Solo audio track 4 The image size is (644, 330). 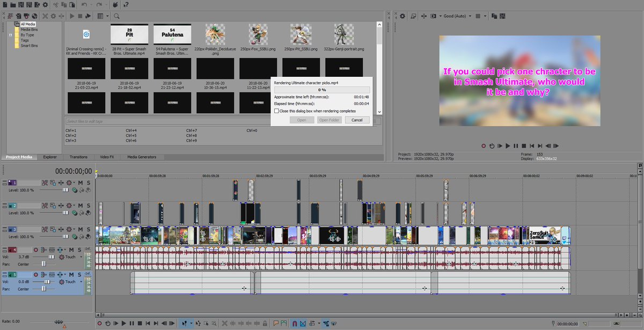[x=79, y=250]
